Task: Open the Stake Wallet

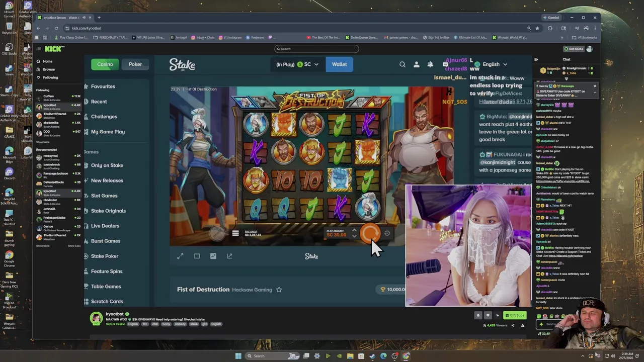Action: pos(339,64)
